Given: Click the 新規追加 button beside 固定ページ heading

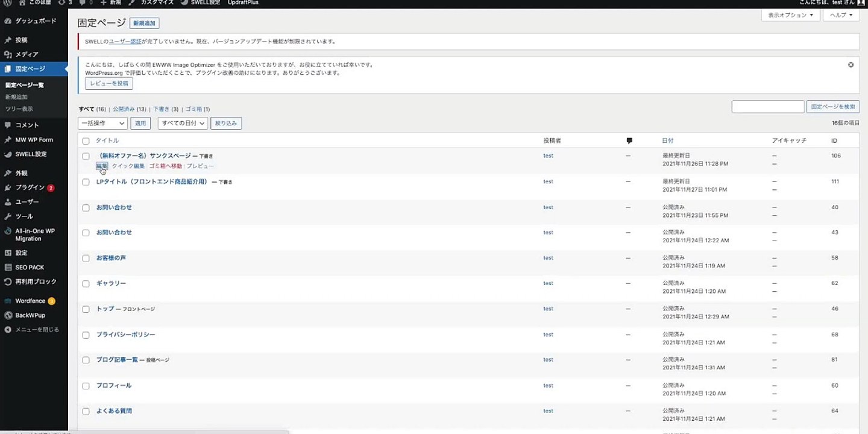Looking at the screenshot, I should (x=145, y=24).
